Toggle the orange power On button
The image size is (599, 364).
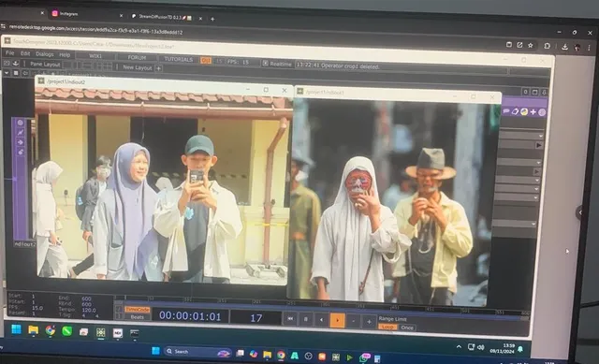(206, 60)
